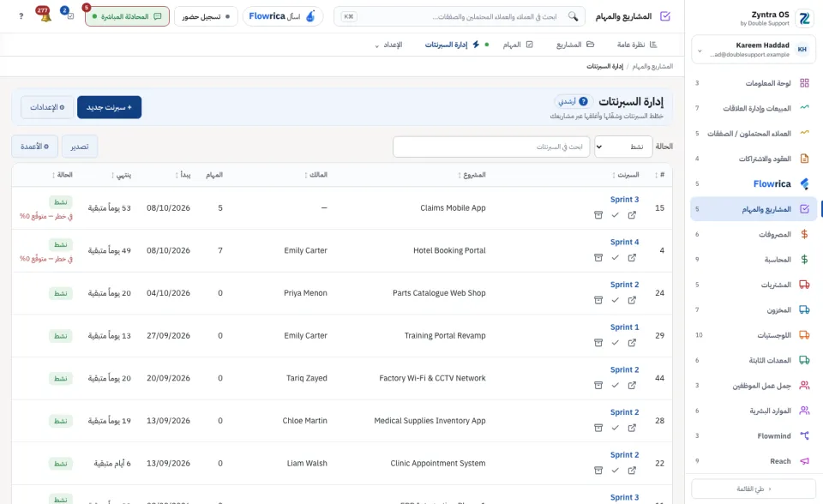This screenshot has height=504, width=823.
Task: Open the Sprint 1 link for Training Portal Revamp
Action: 624,327
